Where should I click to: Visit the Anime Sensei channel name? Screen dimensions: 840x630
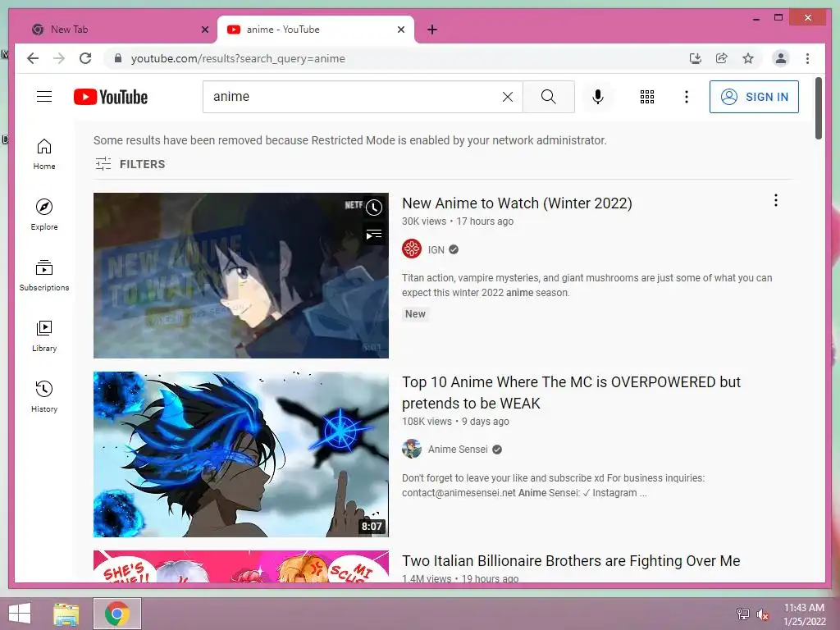pos(458,450)
